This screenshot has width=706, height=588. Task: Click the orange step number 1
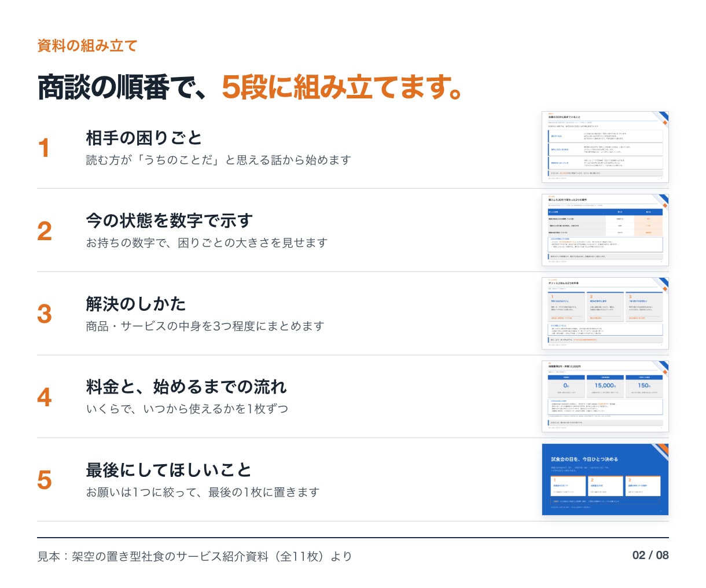tap(44, 148)
